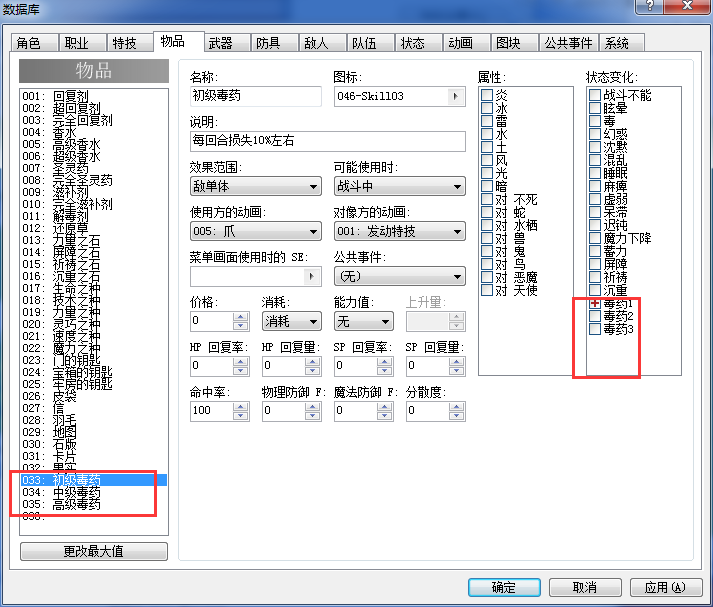Click the 应用(A) button
The image size is (713, 607).
click(666, 587)
